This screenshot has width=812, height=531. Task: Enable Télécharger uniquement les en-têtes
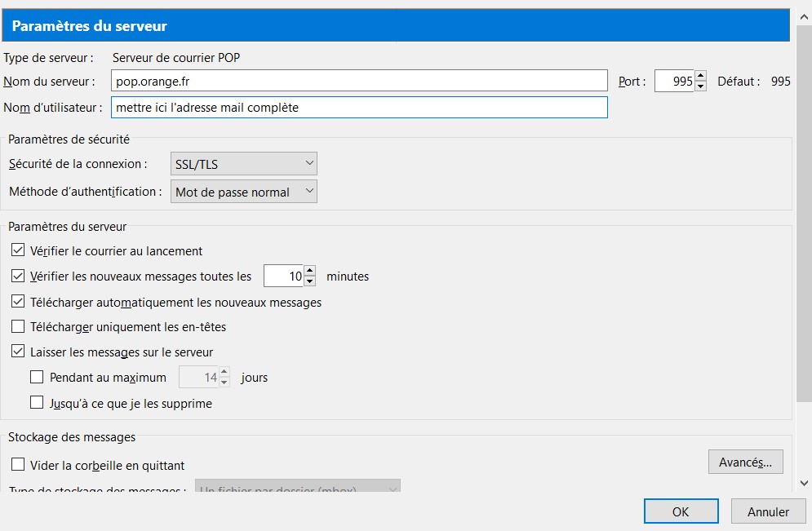coord(18,327)
